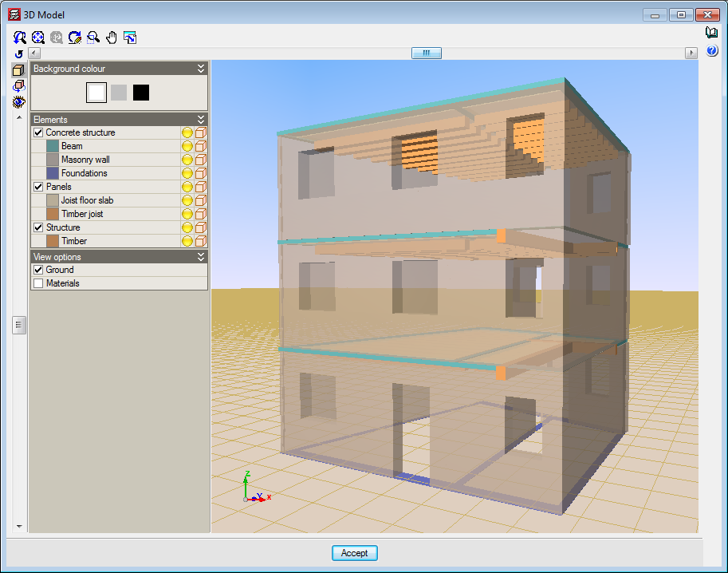Image resolution: width=728 pixels, height=573 pixels.
Task: Select the Timber joist element row
Action: 82,214
